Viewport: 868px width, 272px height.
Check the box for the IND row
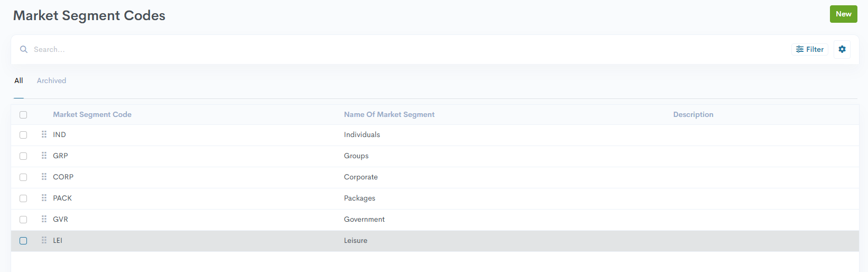(x=23, y=135)
